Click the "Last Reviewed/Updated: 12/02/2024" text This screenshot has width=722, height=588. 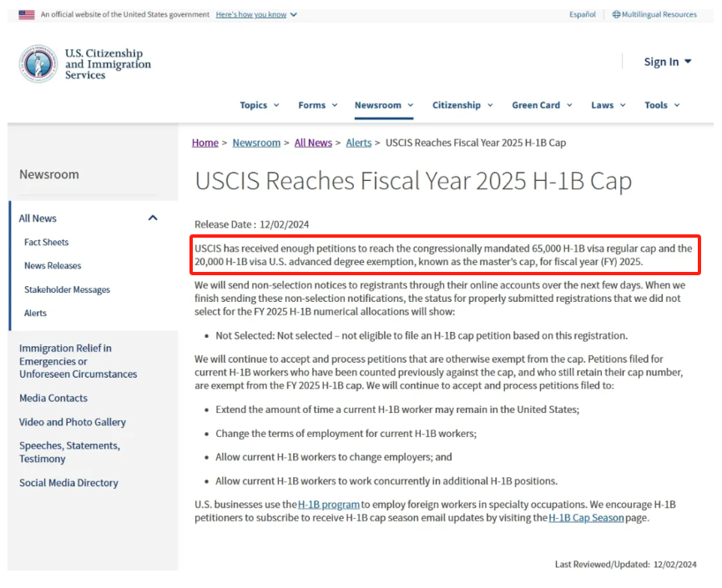point(626,565)
